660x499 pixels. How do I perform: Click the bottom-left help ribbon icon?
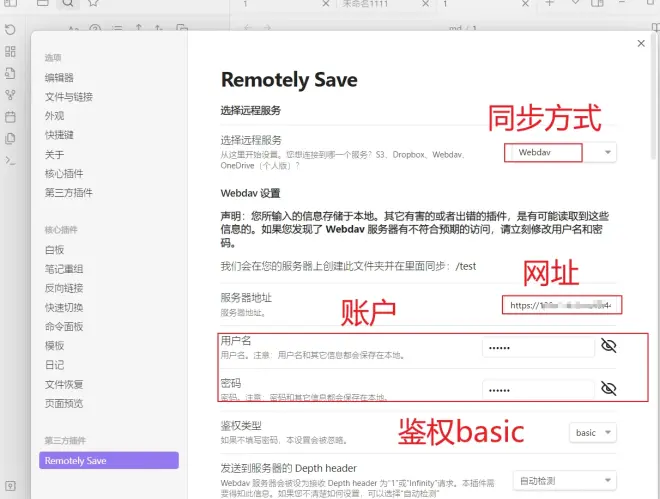click(x=10, y=486)
